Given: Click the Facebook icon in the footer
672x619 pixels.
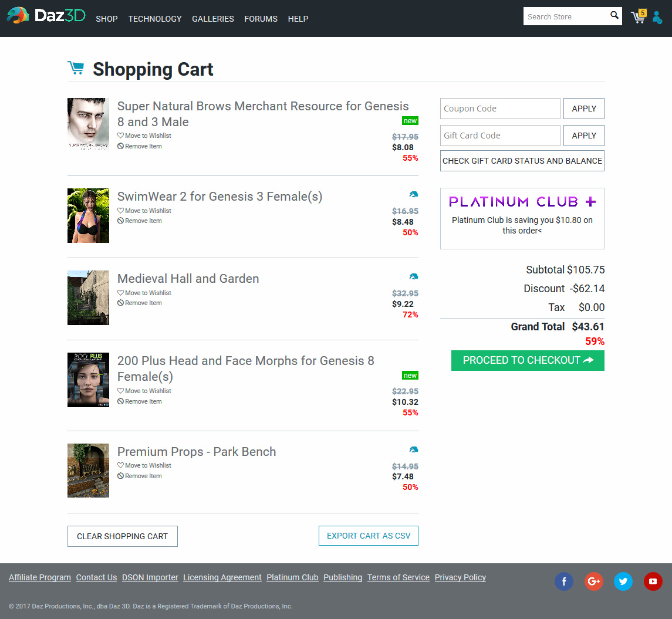Looking at the screenshot, I should pos(564,581).
